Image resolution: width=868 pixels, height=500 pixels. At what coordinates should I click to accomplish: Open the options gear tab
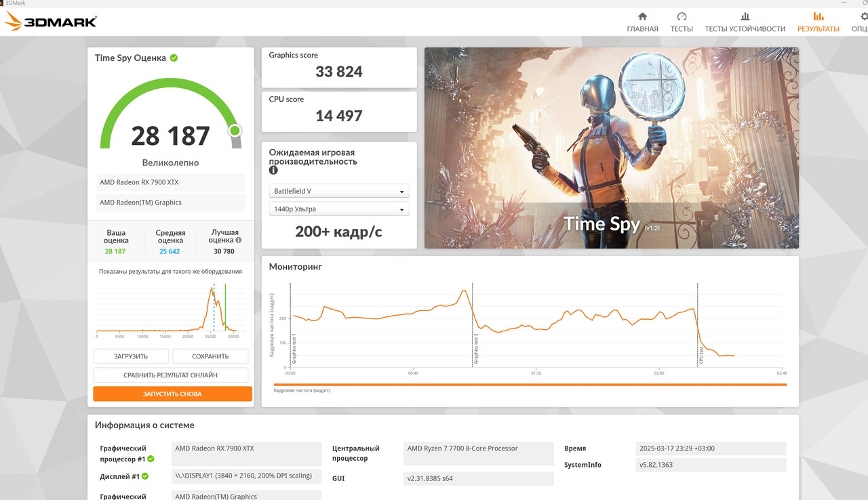coord(860,22)
